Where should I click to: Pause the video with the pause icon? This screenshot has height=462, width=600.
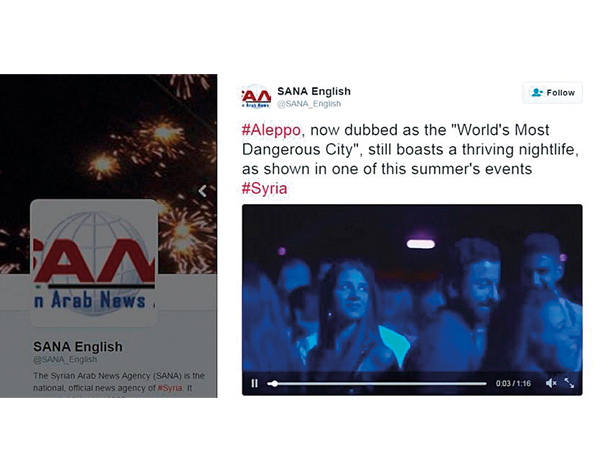(254, 383)
